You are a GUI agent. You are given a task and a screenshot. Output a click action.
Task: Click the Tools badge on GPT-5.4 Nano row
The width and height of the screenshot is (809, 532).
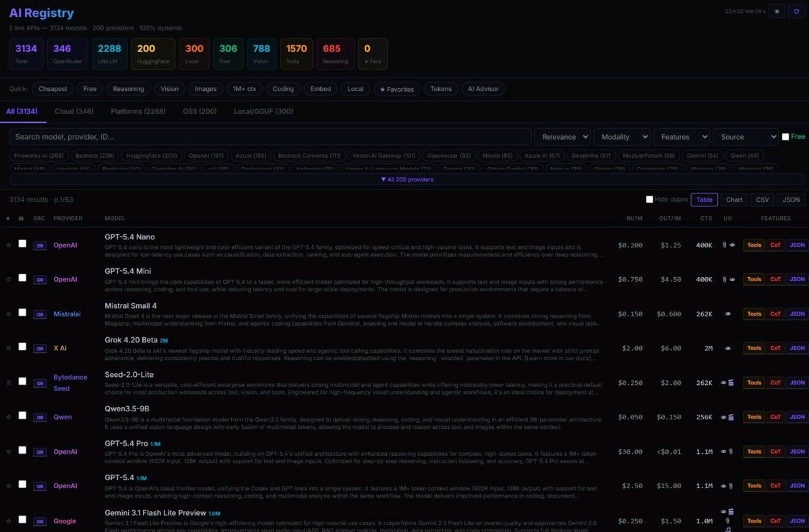(754, 245)
